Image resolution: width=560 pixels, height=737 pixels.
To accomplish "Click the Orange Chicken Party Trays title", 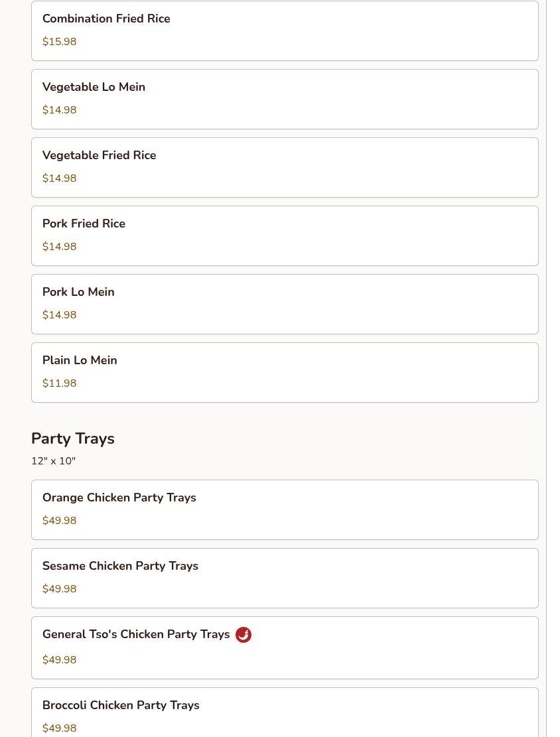I will point(119,498).
